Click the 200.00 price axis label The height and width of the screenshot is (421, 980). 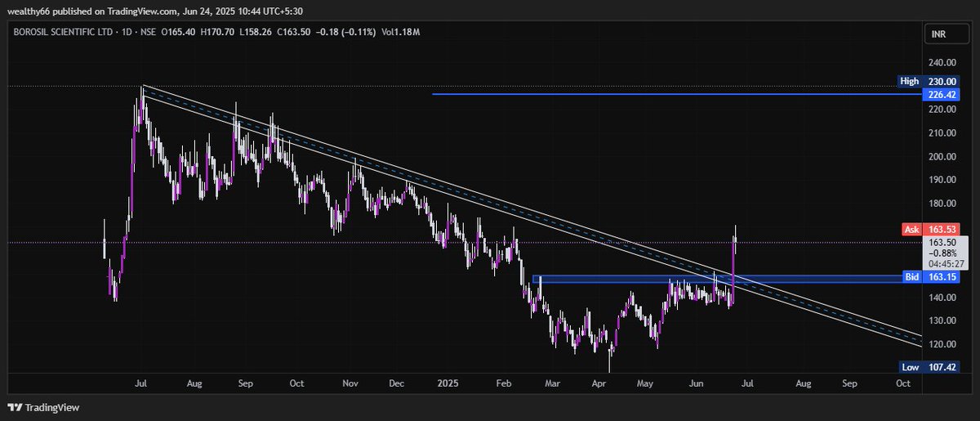click(941, 157)
